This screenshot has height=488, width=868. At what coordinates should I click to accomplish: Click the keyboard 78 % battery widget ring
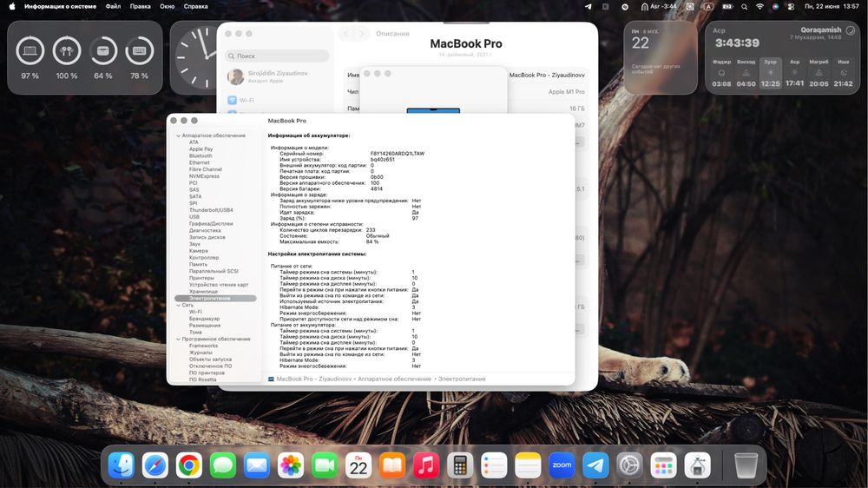click(x=139, y=51)
